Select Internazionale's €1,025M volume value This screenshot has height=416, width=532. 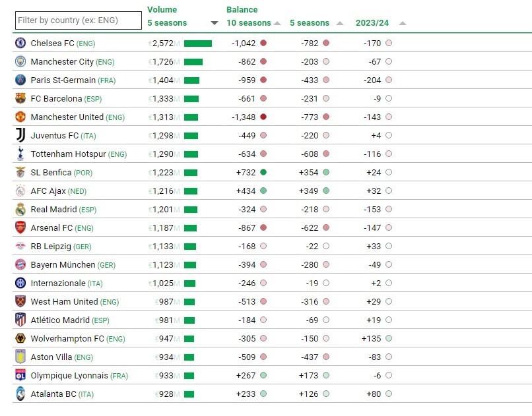[x=164, y=283]
